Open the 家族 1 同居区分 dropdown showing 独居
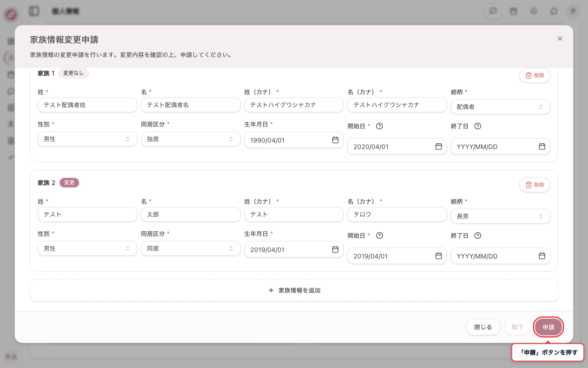 point(191,139)
